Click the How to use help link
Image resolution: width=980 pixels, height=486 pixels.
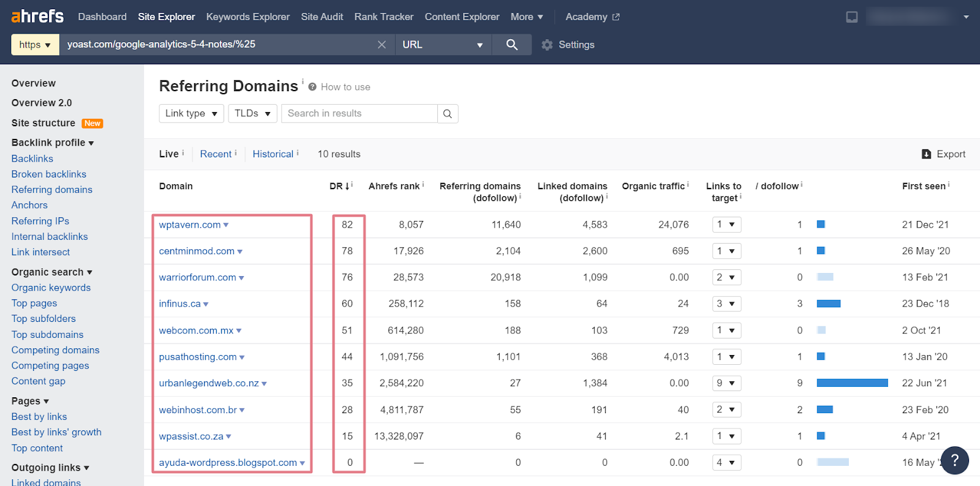[345, 87]
